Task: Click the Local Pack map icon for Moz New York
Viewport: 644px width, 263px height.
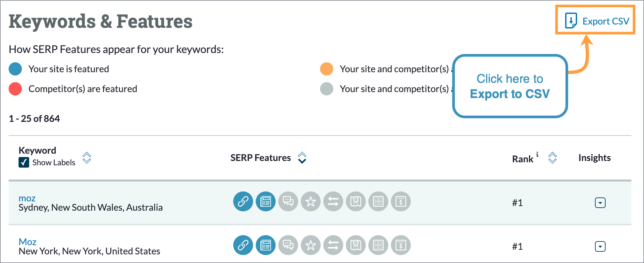Action: [355, 245]
